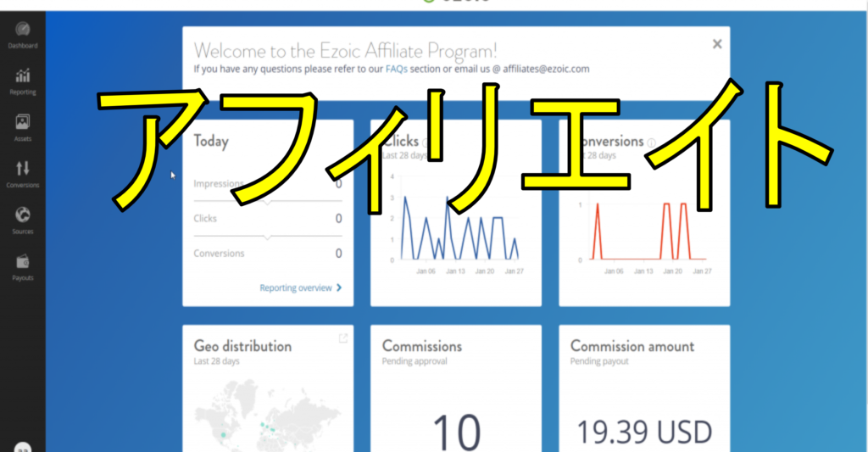Click the Conversions card info icon
Viewport: 868px width, 452px height.
pos(652,143)
